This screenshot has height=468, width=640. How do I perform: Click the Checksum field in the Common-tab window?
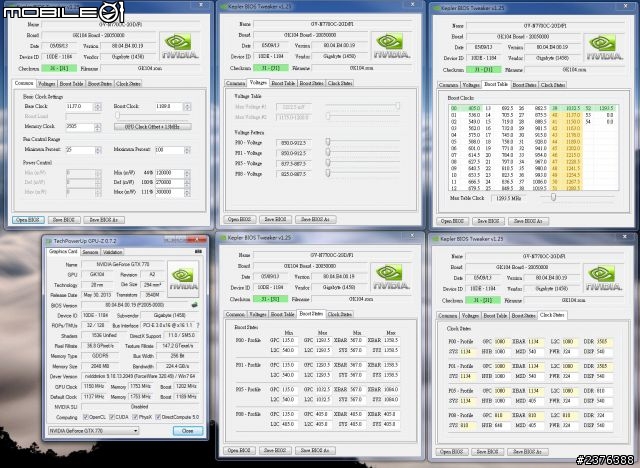(59, 69)
